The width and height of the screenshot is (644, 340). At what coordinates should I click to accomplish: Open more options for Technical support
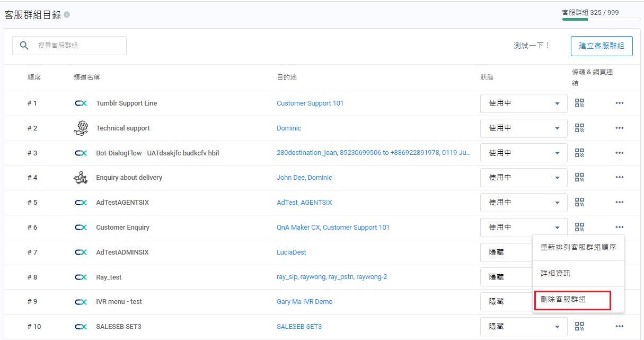click(x=619, y=128)
